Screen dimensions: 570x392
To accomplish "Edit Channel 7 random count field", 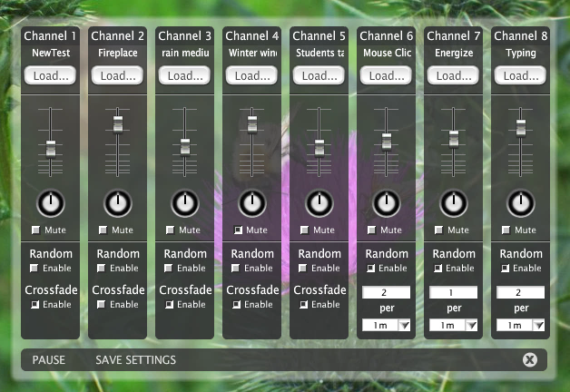I will pyautogui.click(x=453, y=292).
